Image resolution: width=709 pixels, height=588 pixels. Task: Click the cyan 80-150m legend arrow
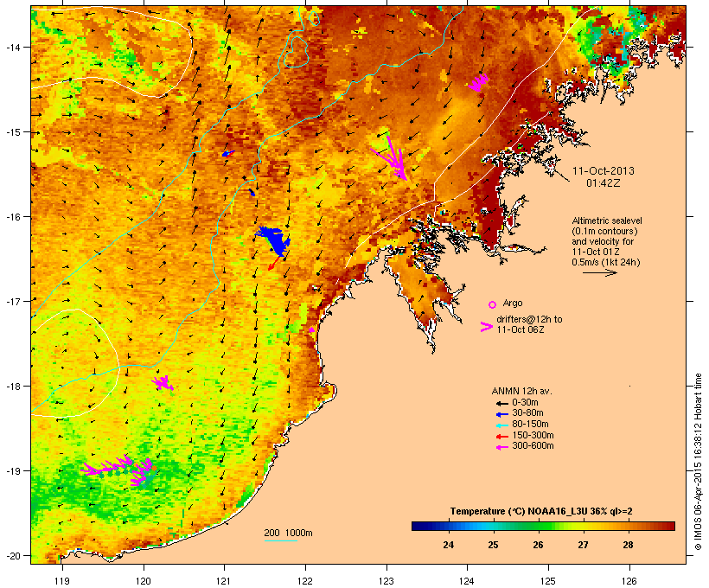coord(501,425)
